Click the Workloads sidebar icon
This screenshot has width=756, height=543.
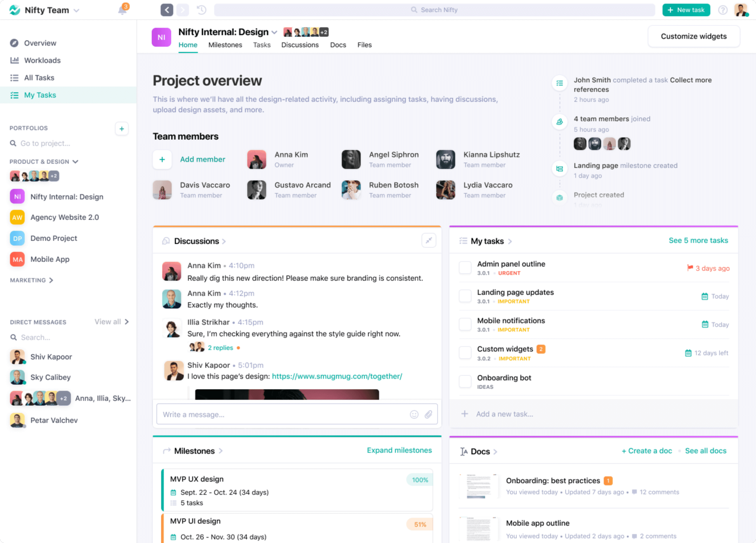[x=15, y=60]
